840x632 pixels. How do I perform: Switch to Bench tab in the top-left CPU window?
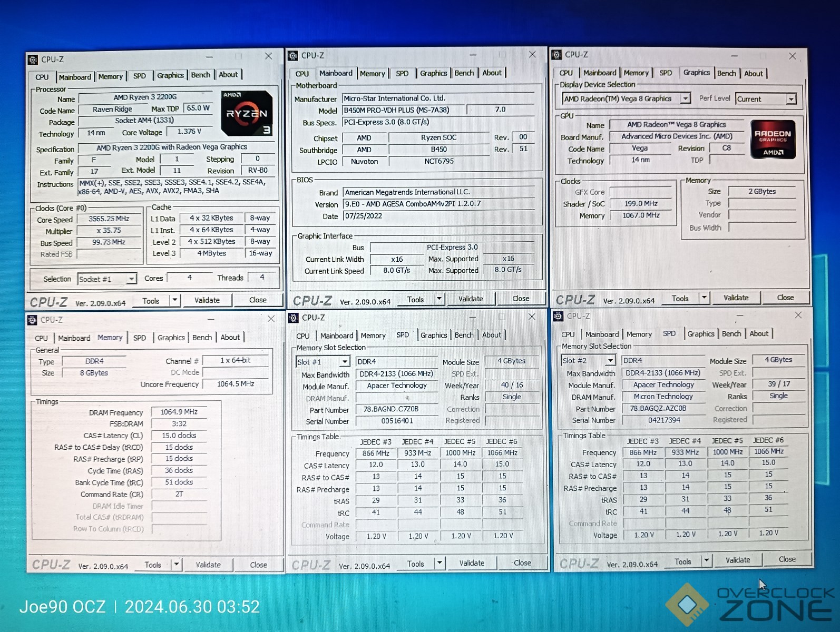click(x=200, y=75)
